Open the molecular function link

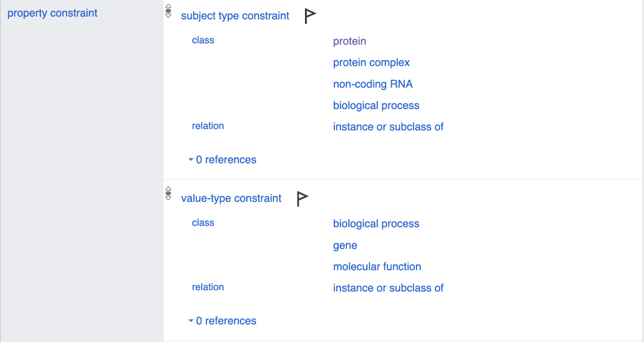tap(377, 267)
